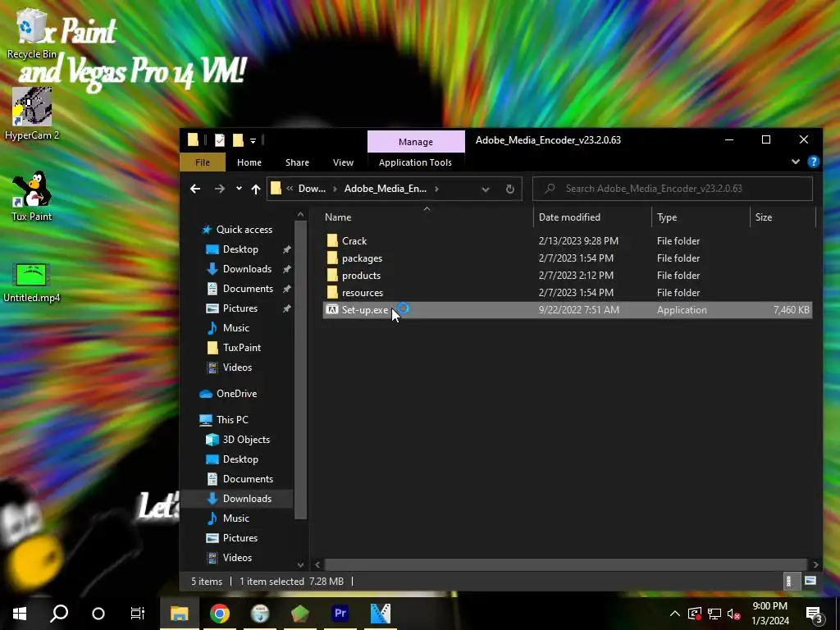The width and height of the screenshot is (840, 630).
Task: Select the Set-up.exe file
Action: coord(568,309)
